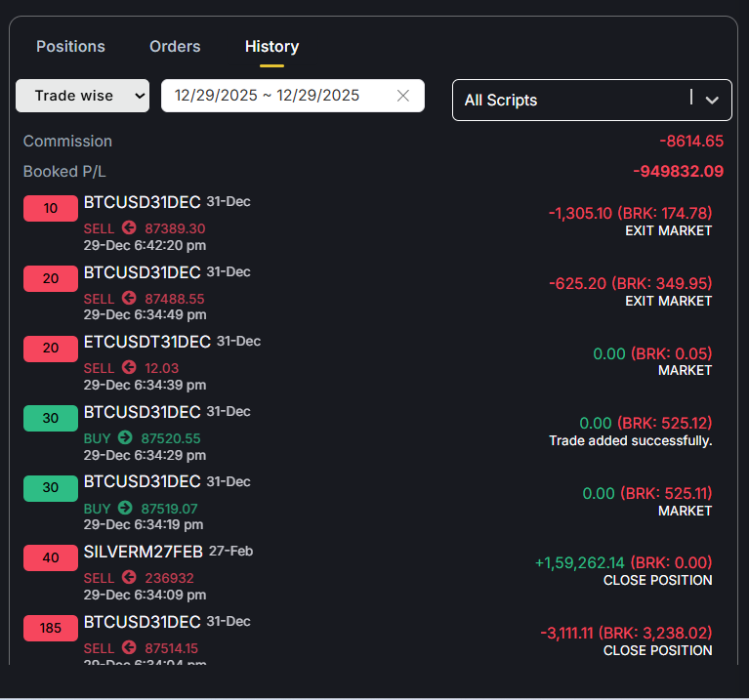Clear the date range with the X icon
The height and width of the screenshot is (700, 749).
403,96
